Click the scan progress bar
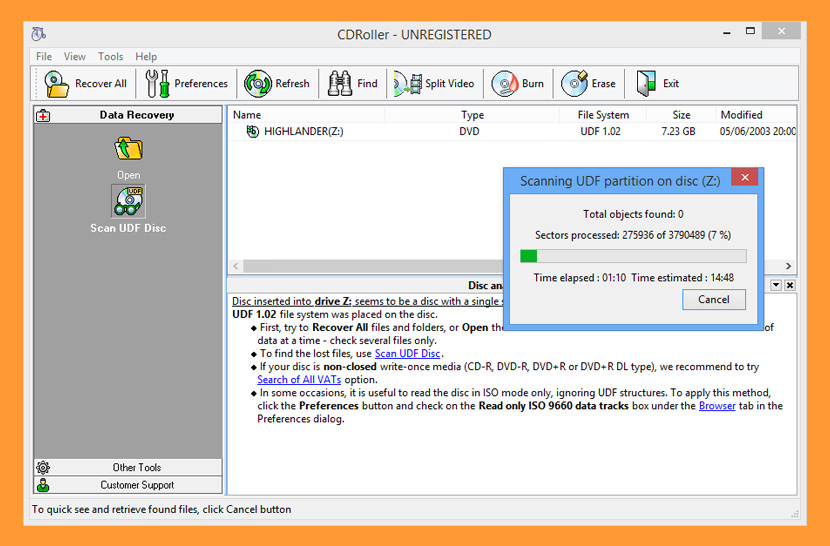The width and height of the screenshot is (830, 546). pyautogui.click(x=634, y=256)
